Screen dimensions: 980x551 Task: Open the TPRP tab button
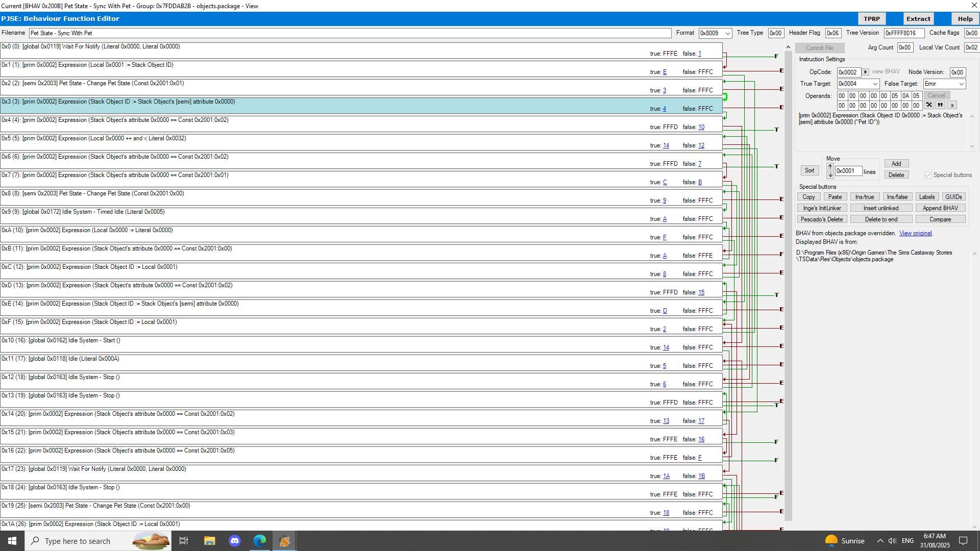[872, 19]
